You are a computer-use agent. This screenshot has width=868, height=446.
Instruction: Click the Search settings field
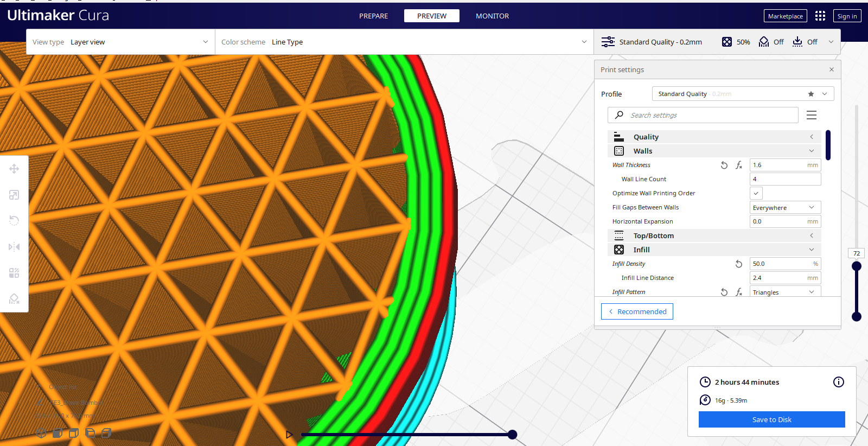[703, 115]
